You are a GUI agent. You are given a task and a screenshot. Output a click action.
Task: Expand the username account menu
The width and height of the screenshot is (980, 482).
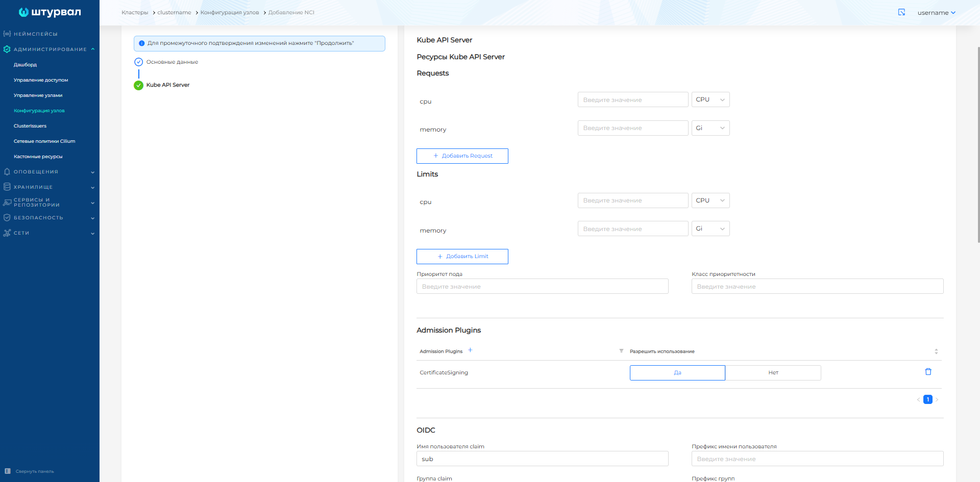pyautogui.click(x=936, y=13)
